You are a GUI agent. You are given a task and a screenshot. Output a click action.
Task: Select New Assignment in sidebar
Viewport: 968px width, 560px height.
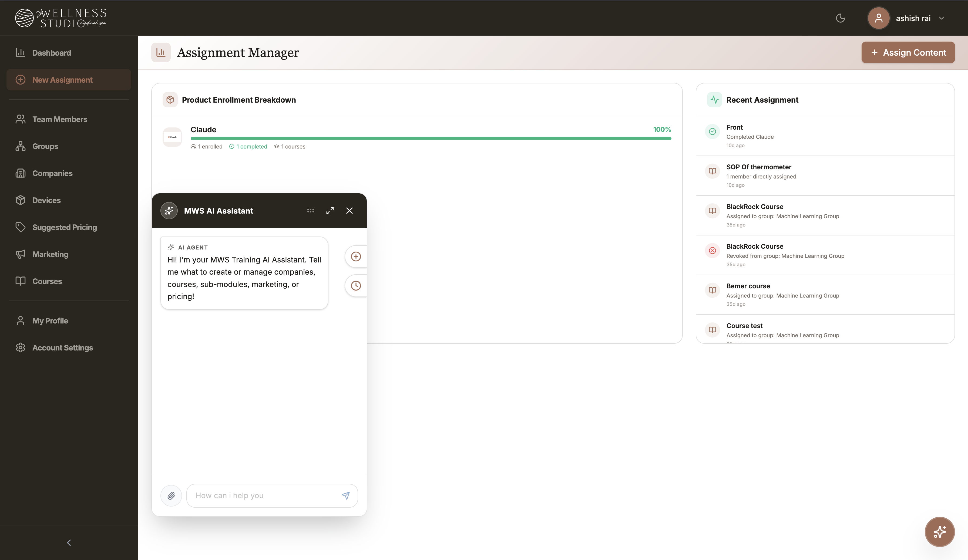point(69,79)
